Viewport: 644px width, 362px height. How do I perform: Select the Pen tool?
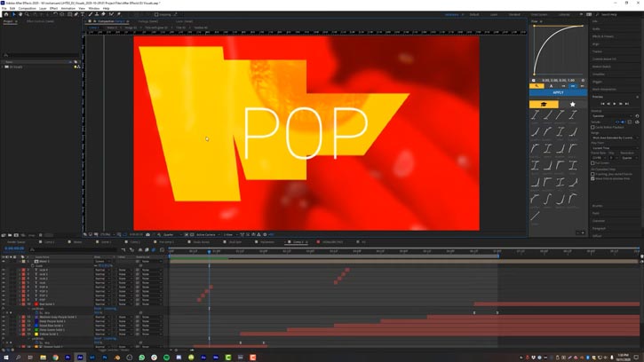[x=76, y=14]
